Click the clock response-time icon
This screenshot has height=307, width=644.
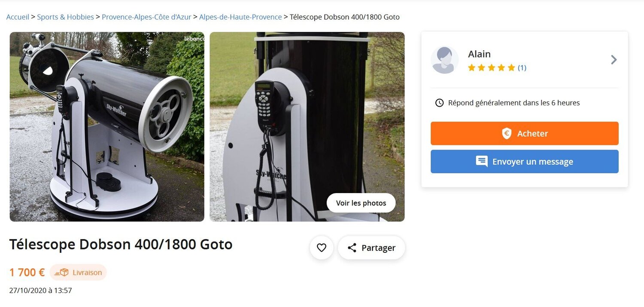(x=439, y=102)
